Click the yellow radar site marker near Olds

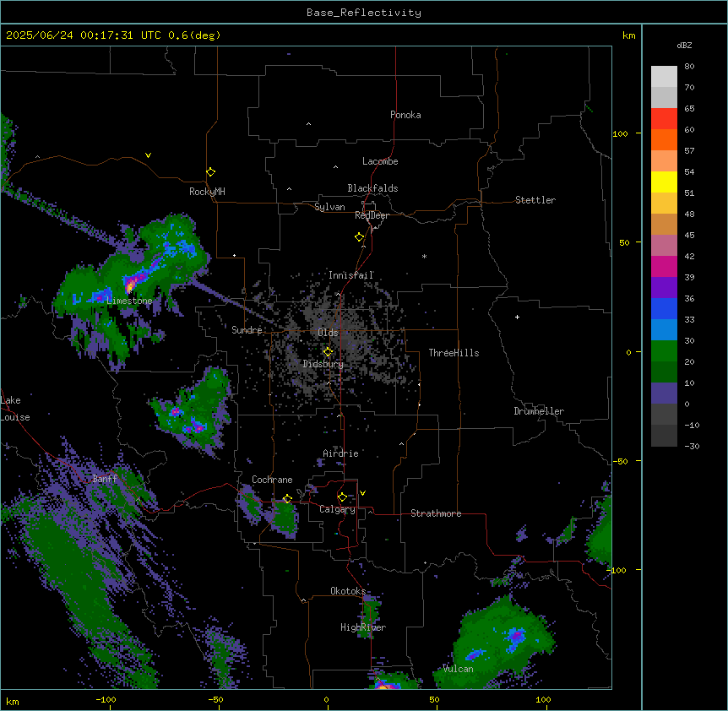[x=328, y=351]
